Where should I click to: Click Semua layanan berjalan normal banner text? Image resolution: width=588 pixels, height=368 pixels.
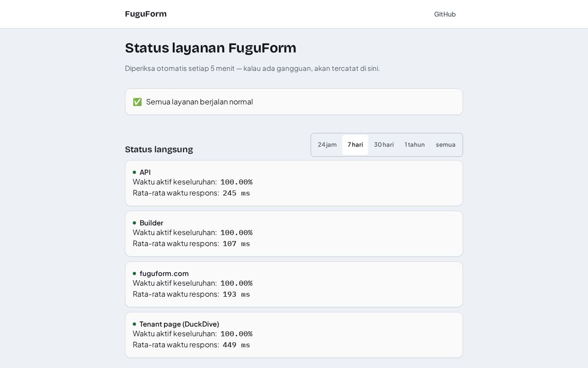(x=199, y=102)
